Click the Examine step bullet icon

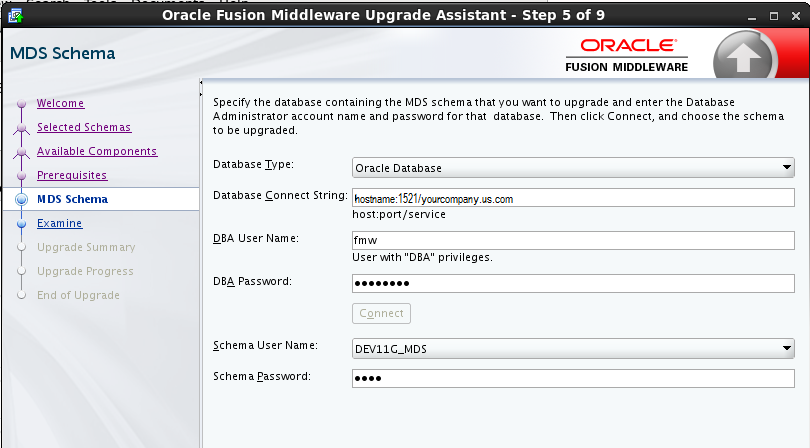click(x=21, y=224)
